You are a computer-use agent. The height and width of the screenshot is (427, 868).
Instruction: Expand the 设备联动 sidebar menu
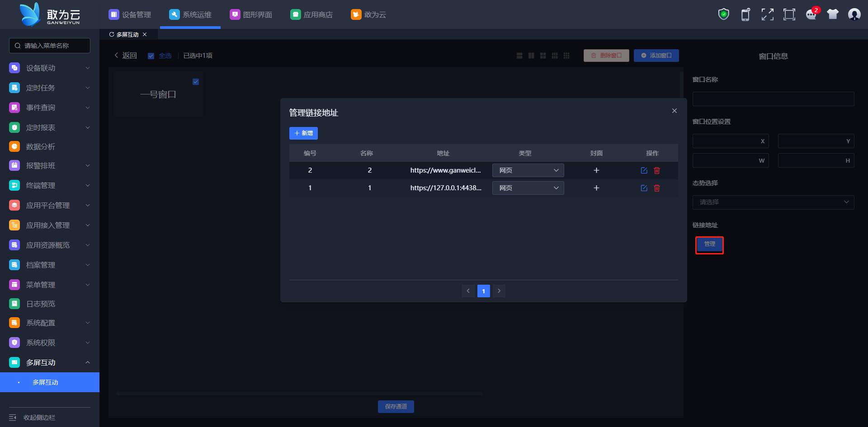point(50,68)
